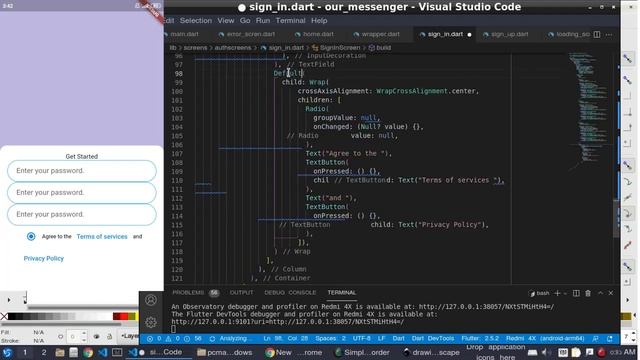Screen dimensions: 640x360
Task: Kill terminal with the trash icon
Action: pyautogui.click(x=588, y=293)
